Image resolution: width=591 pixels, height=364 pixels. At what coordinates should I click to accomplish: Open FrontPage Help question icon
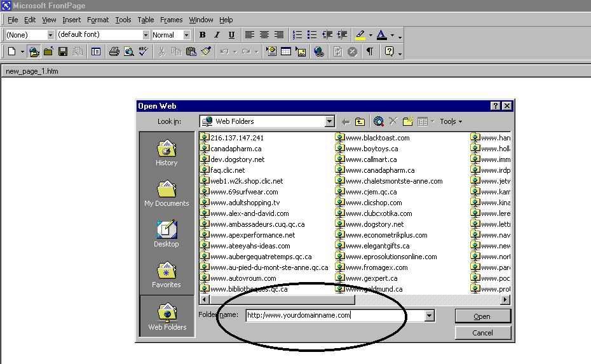pyautogui.click(x=389, y=51)
